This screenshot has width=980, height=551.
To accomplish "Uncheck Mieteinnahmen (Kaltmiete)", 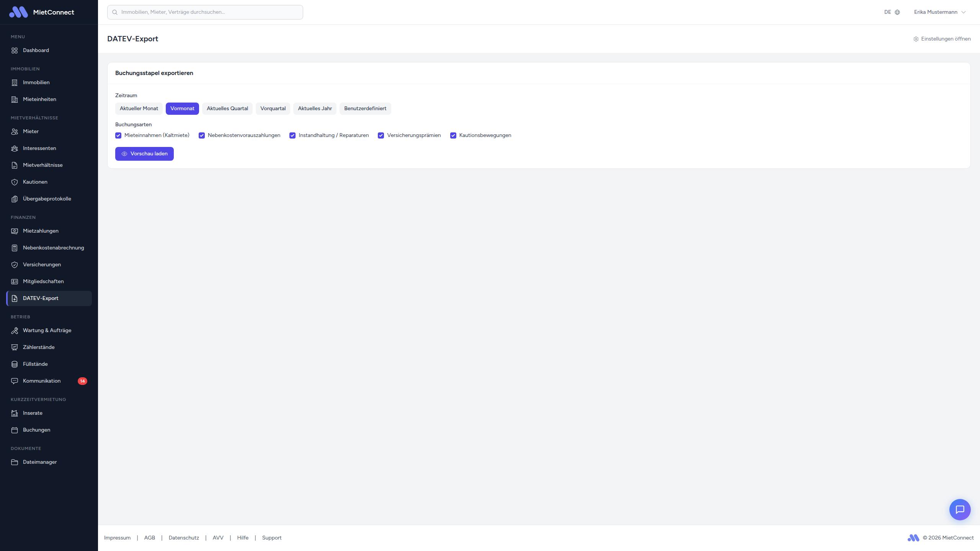I will tap(118, 135).
